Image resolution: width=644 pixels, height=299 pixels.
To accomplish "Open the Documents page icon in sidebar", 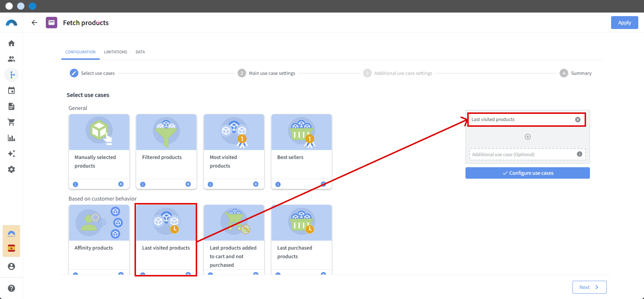I will tap(11, 106).
